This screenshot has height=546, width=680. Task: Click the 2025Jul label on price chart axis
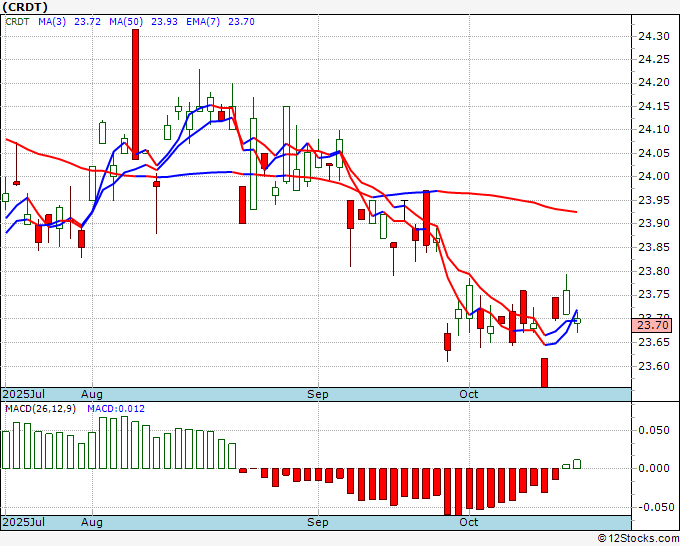24,394
